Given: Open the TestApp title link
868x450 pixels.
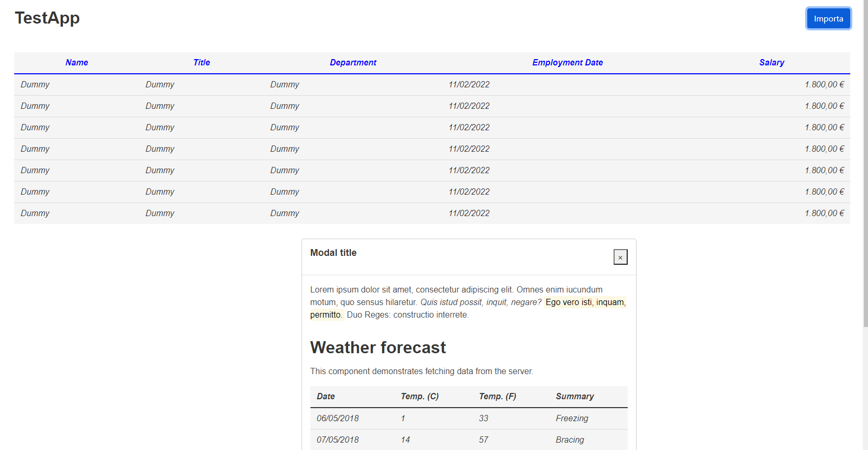Looking at the screenshot, I should pyautogui.click(x=47, y=18).
